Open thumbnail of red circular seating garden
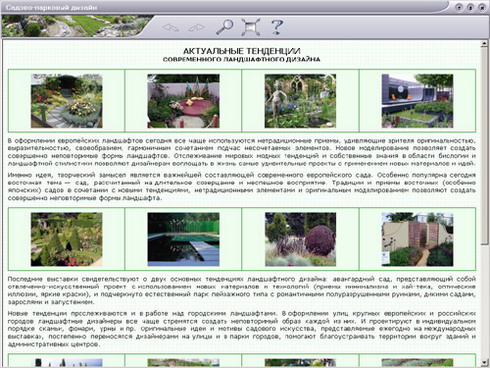The height and width of the screenshot is (368, 490). [x=183, y=101]
